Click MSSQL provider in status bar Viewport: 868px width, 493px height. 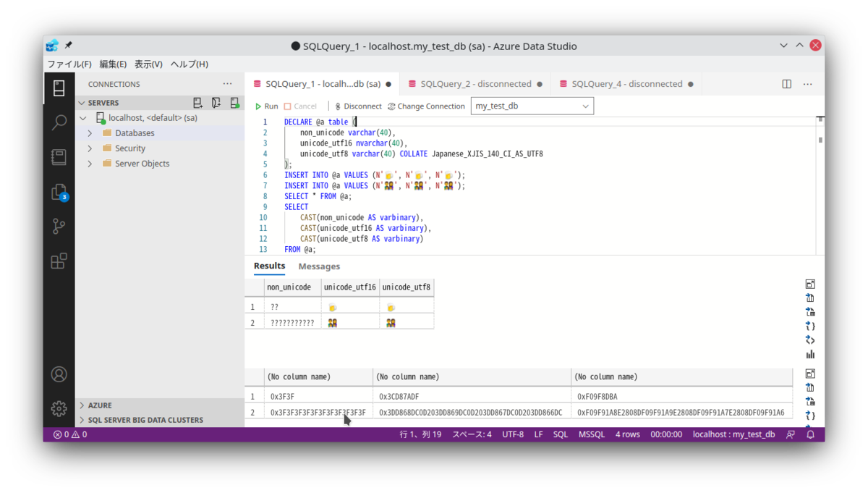(592, 434)
